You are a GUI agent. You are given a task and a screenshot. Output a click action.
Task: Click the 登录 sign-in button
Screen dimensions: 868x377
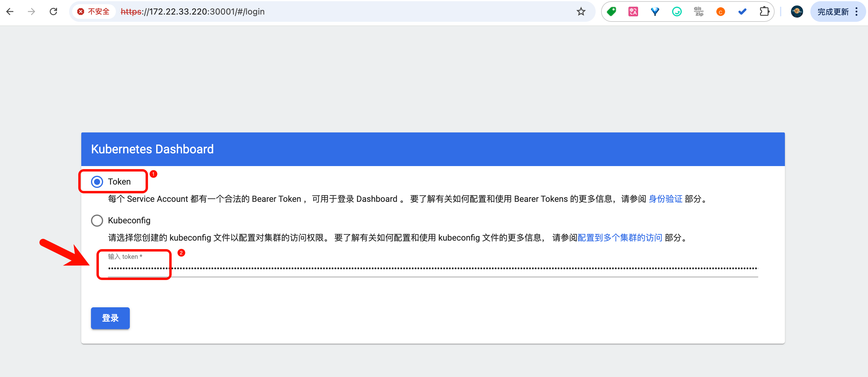[110, 318]
